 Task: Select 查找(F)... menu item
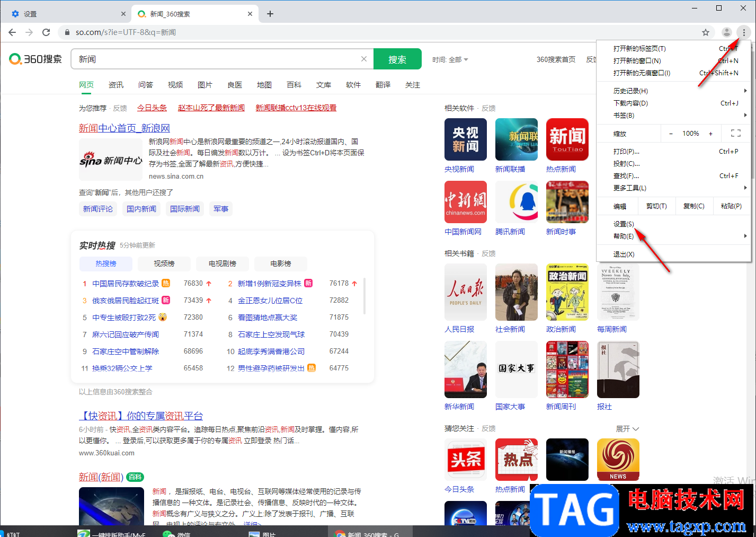pyautogui.click(x=673, y=176)
